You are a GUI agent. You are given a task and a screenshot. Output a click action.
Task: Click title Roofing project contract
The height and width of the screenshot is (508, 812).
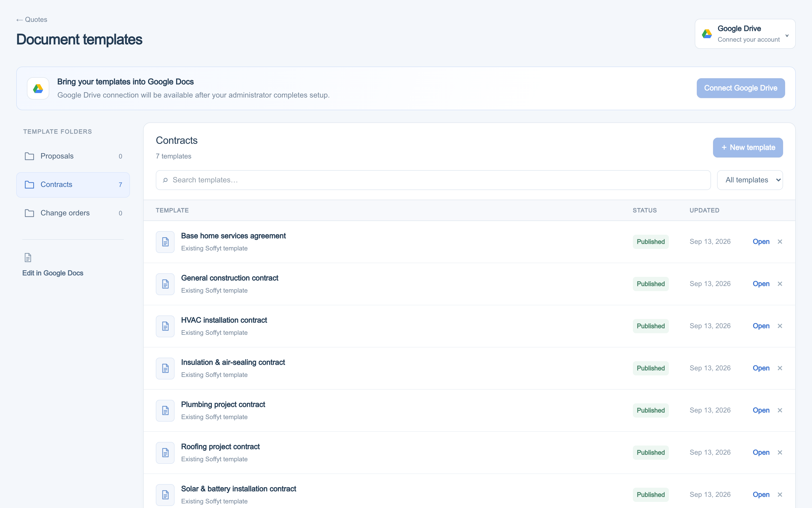pos(221,447)
